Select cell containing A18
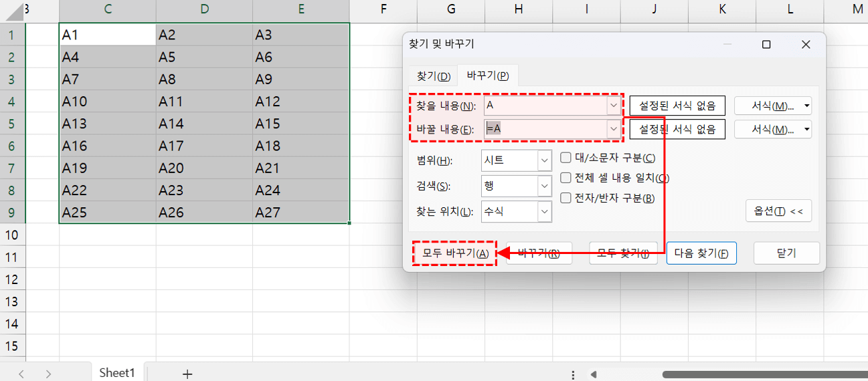868x381 pixels. coord(301,146)
